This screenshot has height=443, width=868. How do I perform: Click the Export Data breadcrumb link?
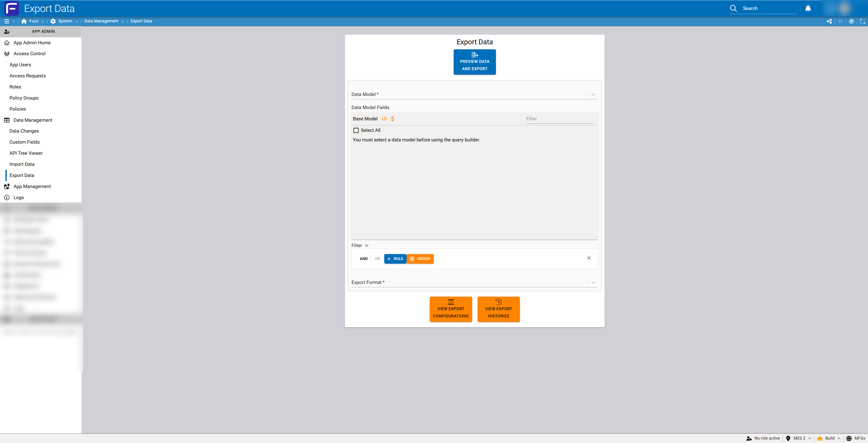(x=141, y=21)
